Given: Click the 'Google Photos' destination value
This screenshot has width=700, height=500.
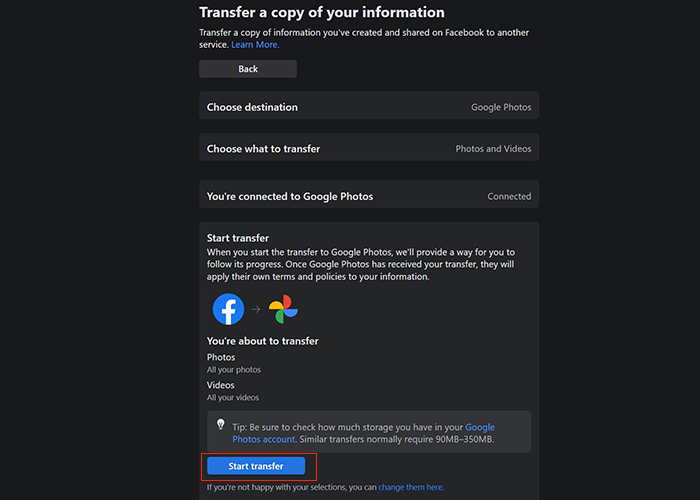Looking at the screenshot, I should coord(501,107).
